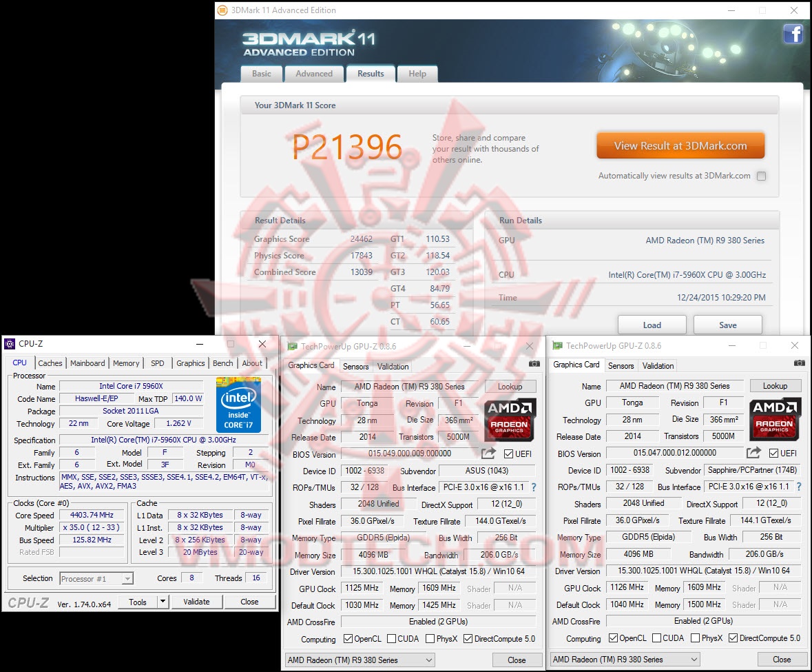Image resolution: width=812 pixels, height=672 pixels.
Task: Open the Sensors tab in left GPU-Z
Action: pos(356,366)
